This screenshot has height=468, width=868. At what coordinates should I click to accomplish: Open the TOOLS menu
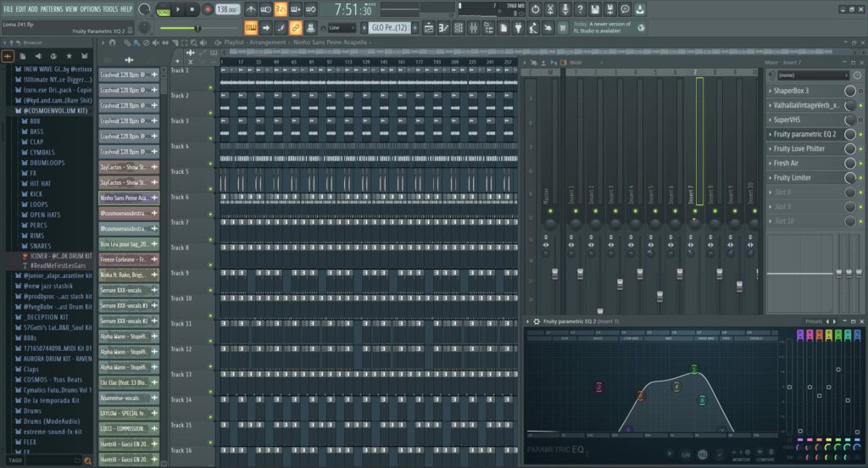(110, 8)
